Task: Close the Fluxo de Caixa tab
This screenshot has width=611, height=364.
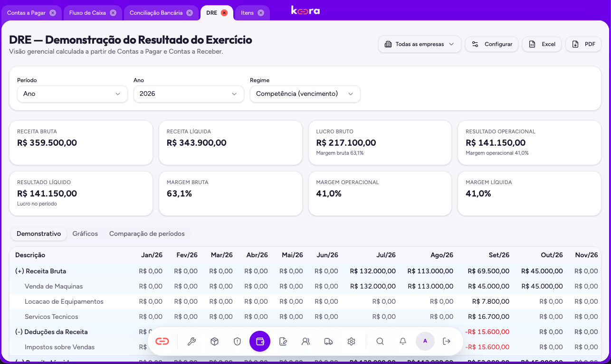Action: [113, 13]
